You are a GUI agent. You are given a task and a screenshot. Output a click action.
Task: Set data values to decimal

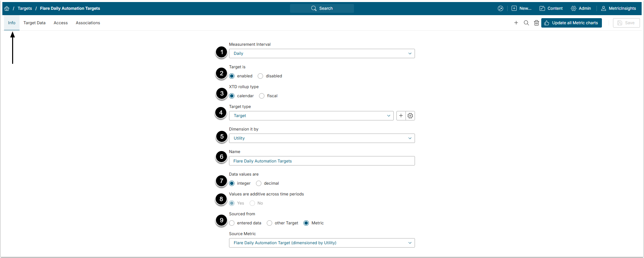pos(259,183)
